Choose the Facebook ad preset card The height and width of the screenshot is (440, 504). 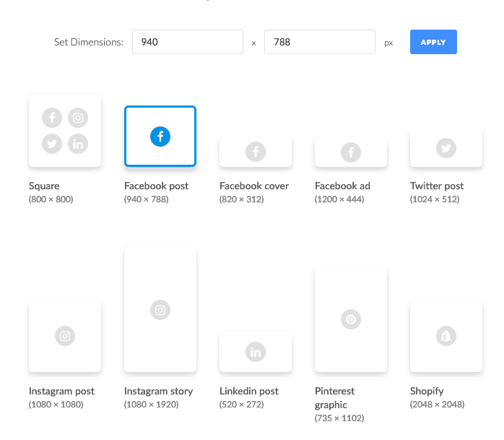[x=351, y=152]
